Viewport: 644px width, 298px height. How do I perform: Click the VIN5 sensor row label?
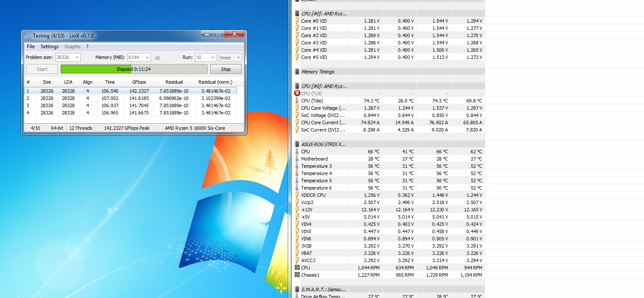tap(306, 231)
